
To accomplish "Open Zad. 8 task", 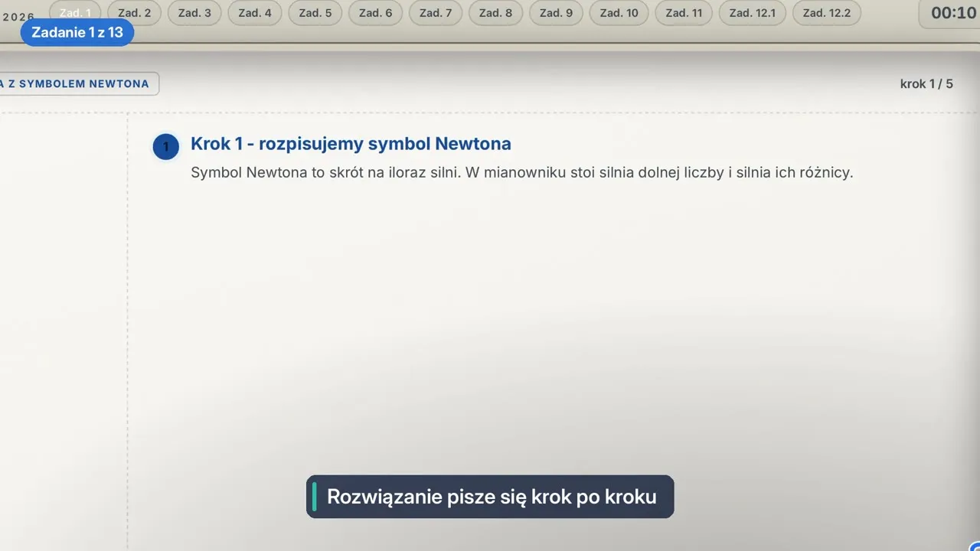I will point(495,13).
